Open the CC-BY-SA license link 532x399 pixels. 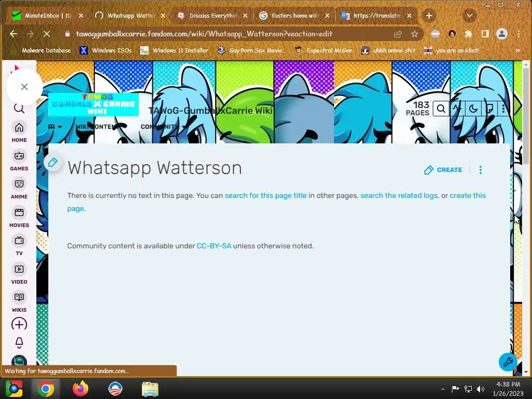pos(214,246)
